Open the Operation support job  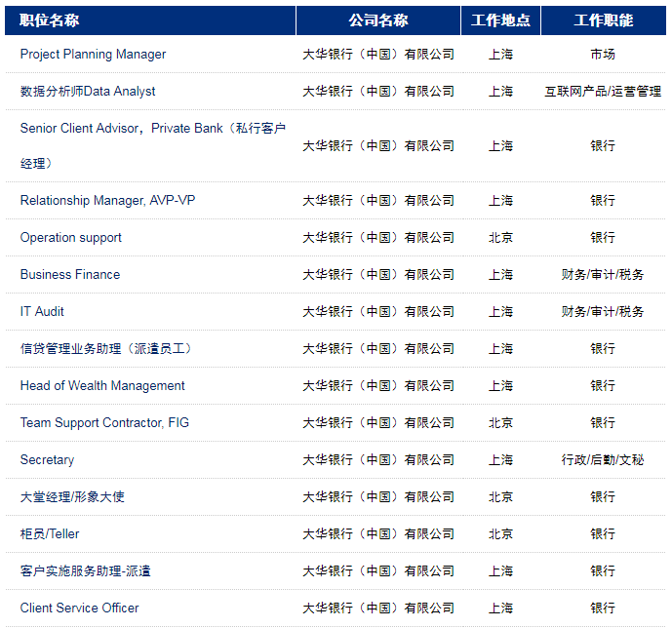click(71, 238)
